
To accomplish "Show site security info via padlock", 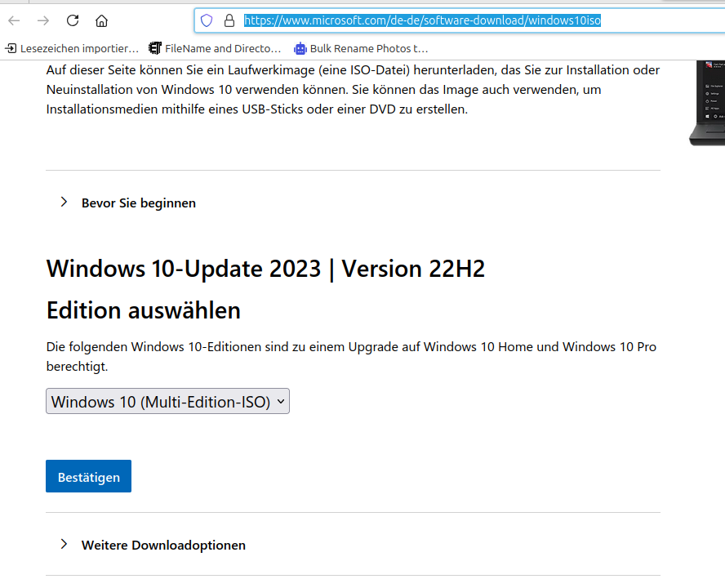I will tap(229, 20).
